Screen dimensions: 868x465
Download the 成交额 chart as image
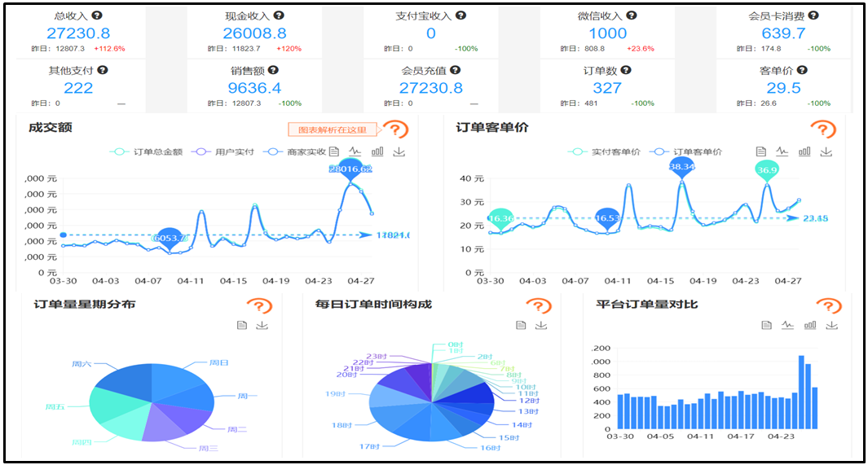click(399, 151)
